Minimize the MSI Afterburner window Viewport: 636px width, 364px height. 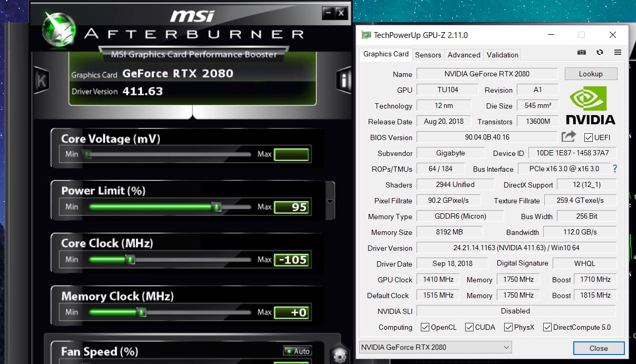click(328, 13)
